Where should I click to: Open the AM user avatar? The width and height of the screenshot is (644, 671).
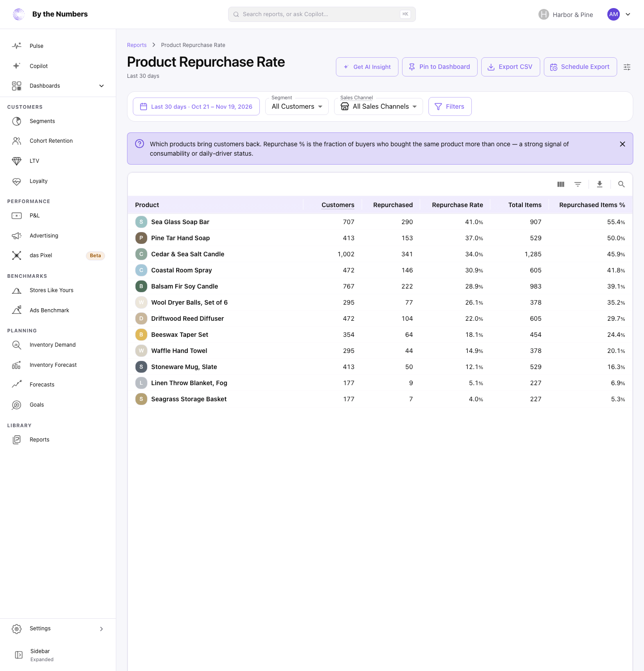click(614, 14)
